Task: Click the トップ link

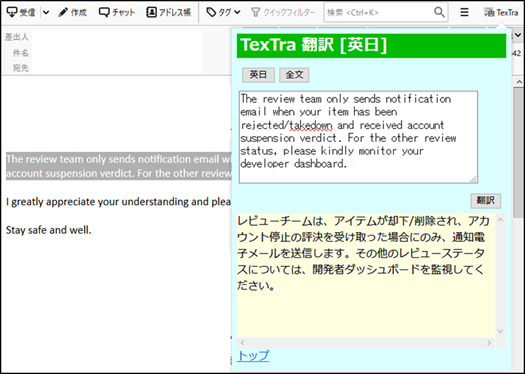Action: 253,356
